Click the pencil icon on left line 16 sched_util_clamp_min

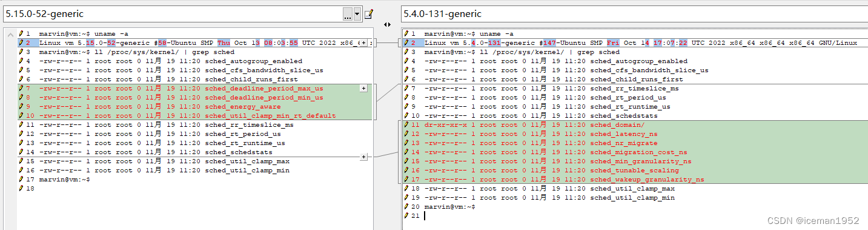point(21,171)
